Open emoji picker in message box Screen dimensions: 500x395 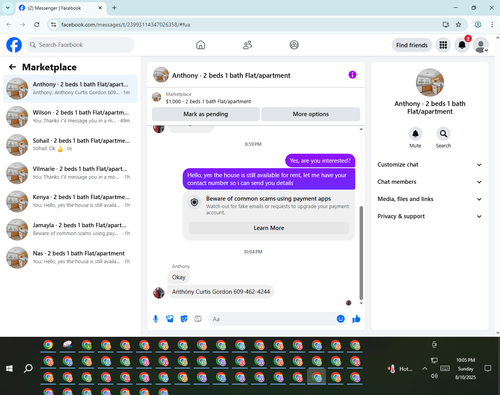click(340, 319)
